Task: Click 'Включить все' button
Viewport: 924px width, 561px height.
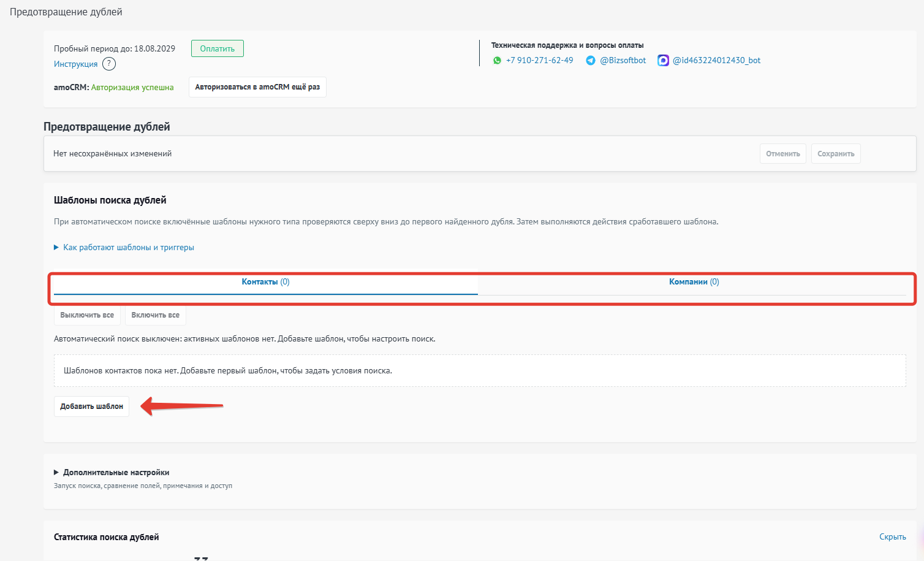Action: point(156,315)
